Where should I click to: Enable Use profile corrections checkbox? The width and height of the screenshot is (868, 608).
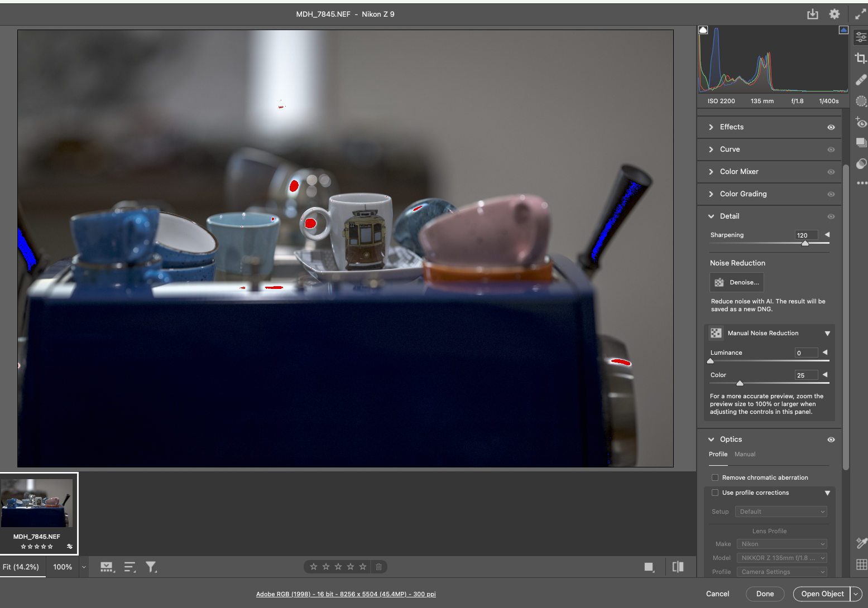tap(715, 493)
